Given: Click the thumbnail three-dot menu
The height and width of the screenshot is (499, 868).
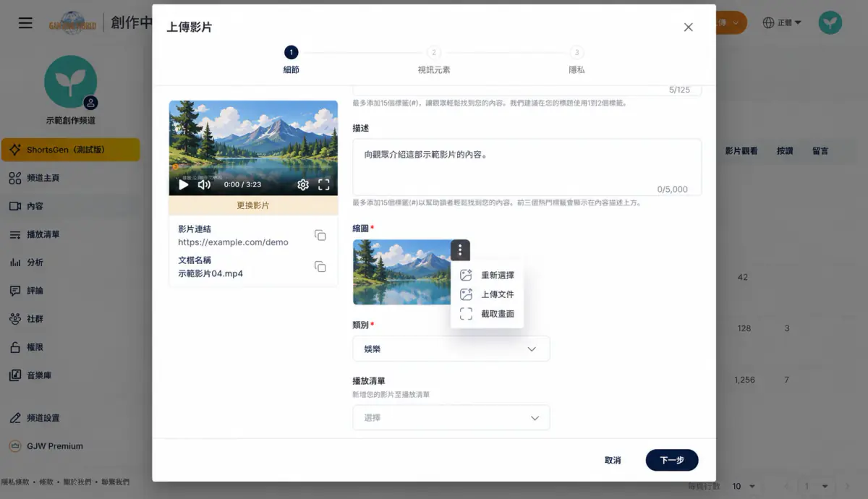Looking at the screenshot, I should click(x=460, y=250).
